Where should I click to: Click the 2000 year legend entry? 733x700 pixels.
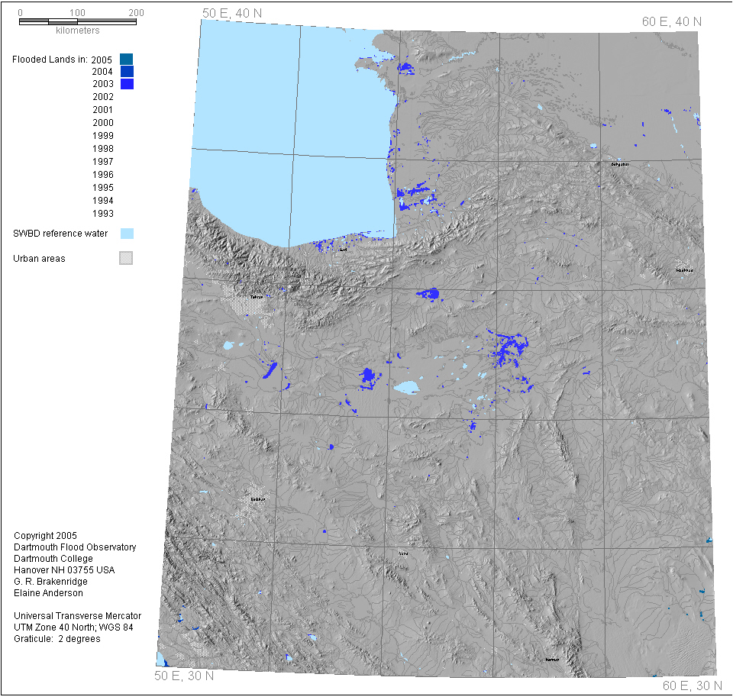(102, 123)
